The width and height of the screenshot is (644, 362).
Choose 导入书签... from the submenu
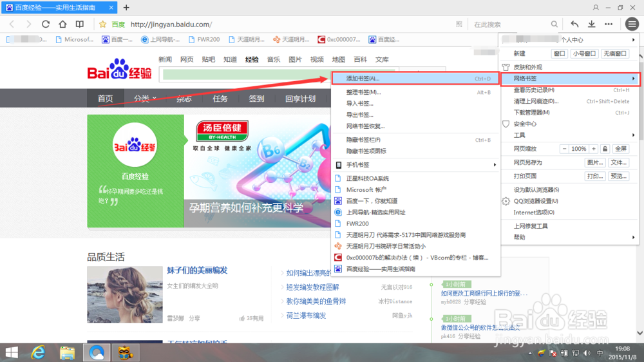click(x=415, y=104)
